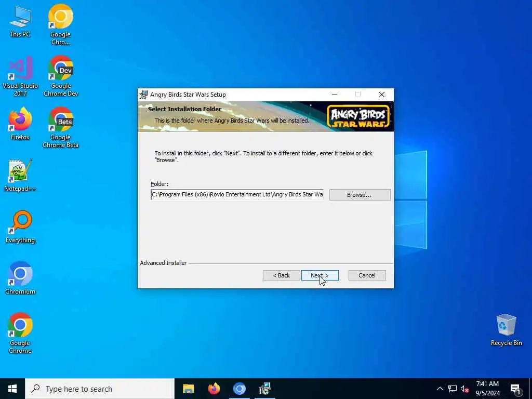Select Google Chrome Dev desktop shortcut
This screenshot has height=399, width=532.
point(61,76)
